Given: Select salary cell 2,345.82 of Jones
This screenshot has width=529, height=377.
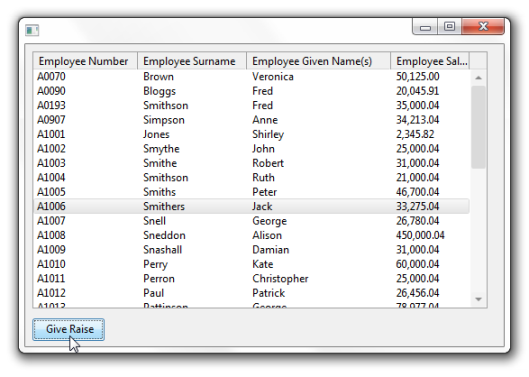Looking at the screenshot, I should [x=415, y=134].
